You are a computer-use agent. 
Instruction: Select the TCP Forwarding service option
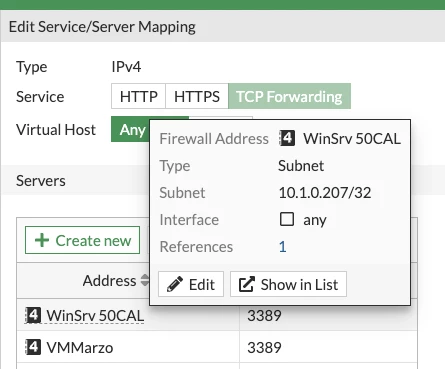pyautogui.click(x=289, y=96)
